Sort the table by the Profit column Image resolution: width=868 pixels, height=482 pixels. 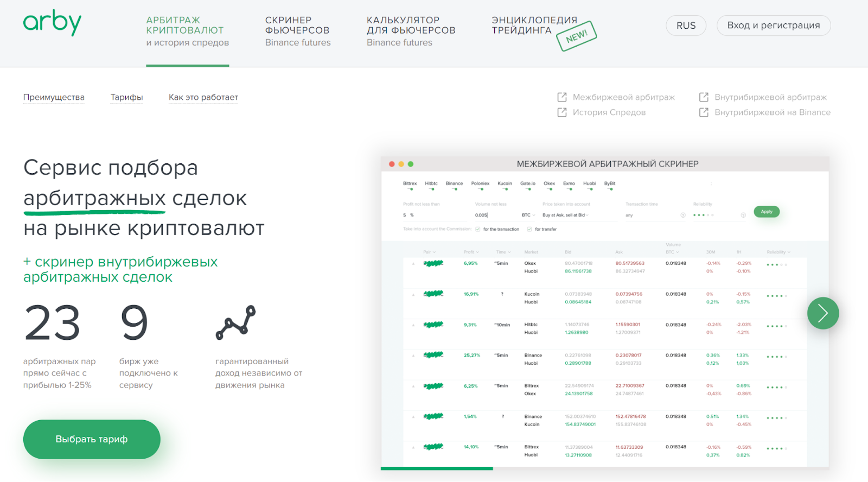point(471,252)
